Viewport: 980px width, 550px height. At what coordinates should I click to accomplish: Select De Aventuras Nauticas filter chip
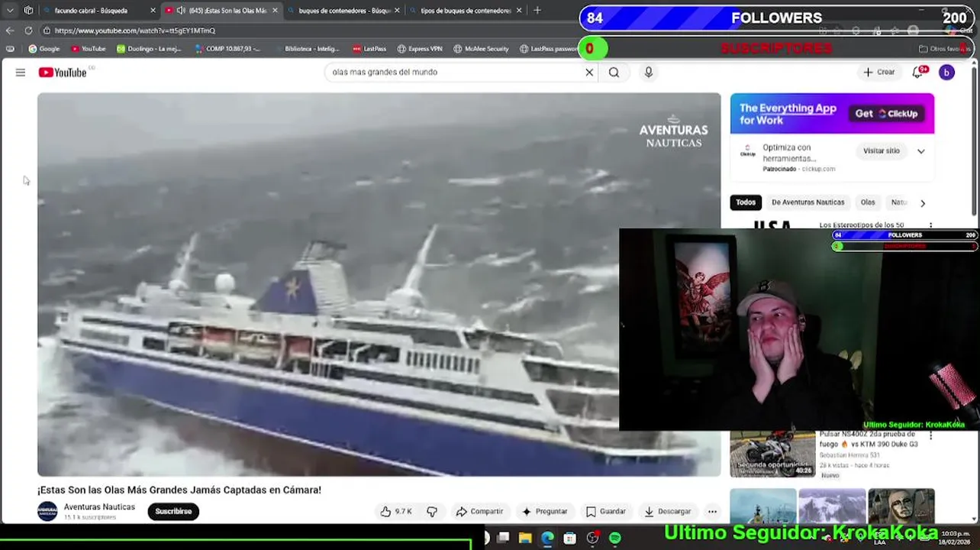tap(808, 202)
